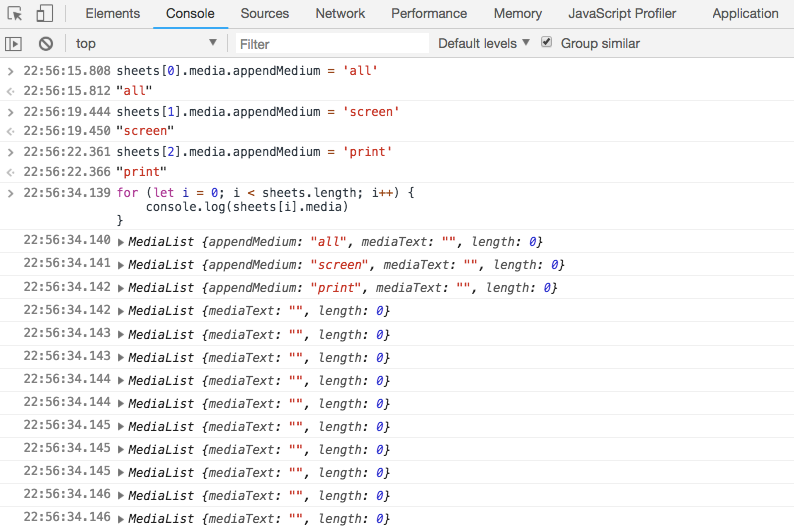Clear the console with the block icon
Screen dimensions: 794x528
[45, 44]
